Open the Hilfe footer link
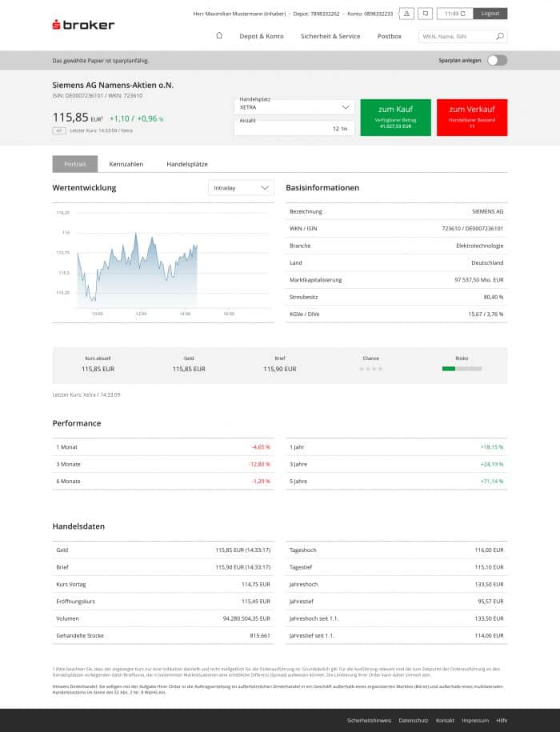This screenshot has width=560, height=732. coord(502,720)
